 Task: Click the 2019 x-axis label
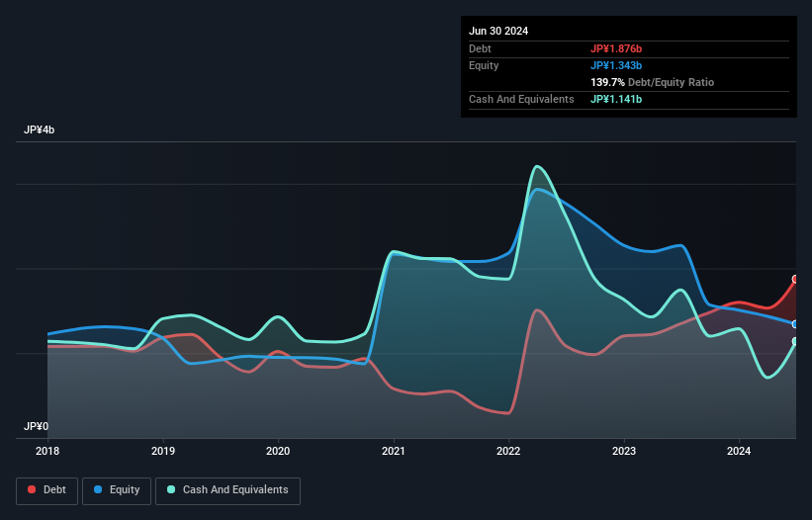tap(163, 451)
